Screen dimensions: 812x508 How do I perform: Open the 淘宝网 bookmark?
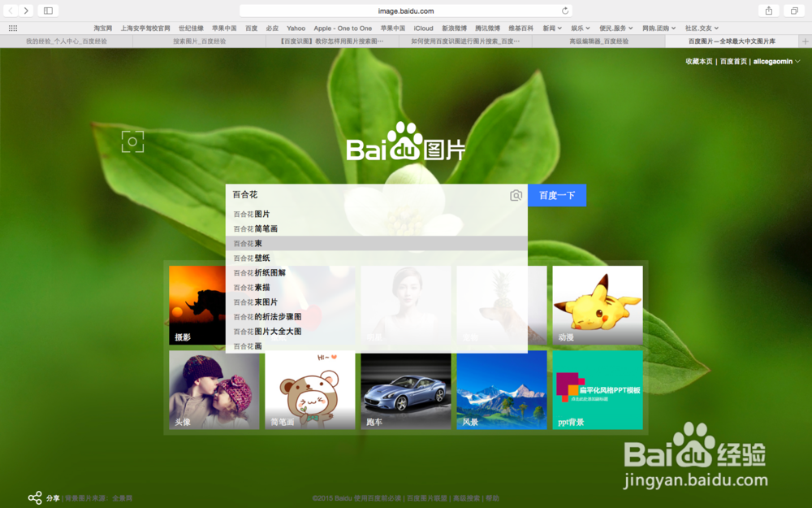coord(102,28)
